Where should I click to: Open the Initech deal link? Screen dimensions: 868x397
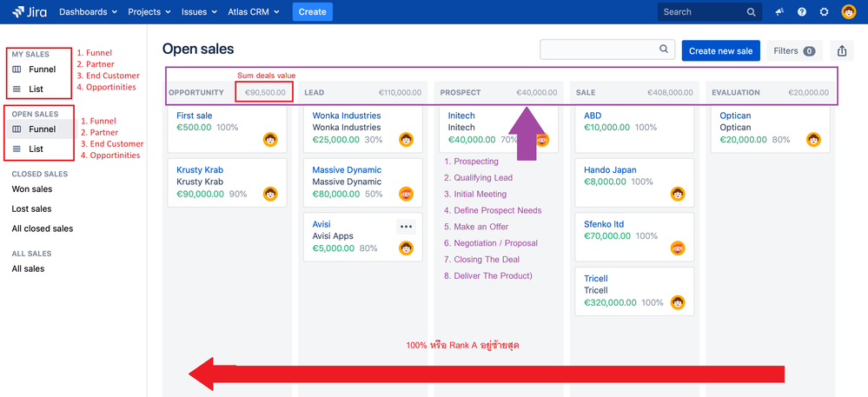point(461,116)
